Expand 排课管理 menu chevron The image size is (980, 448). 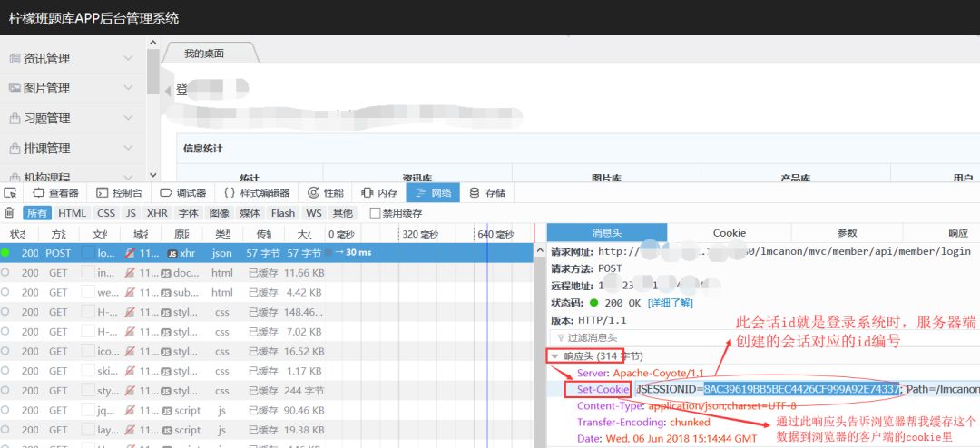pos(128,148)
